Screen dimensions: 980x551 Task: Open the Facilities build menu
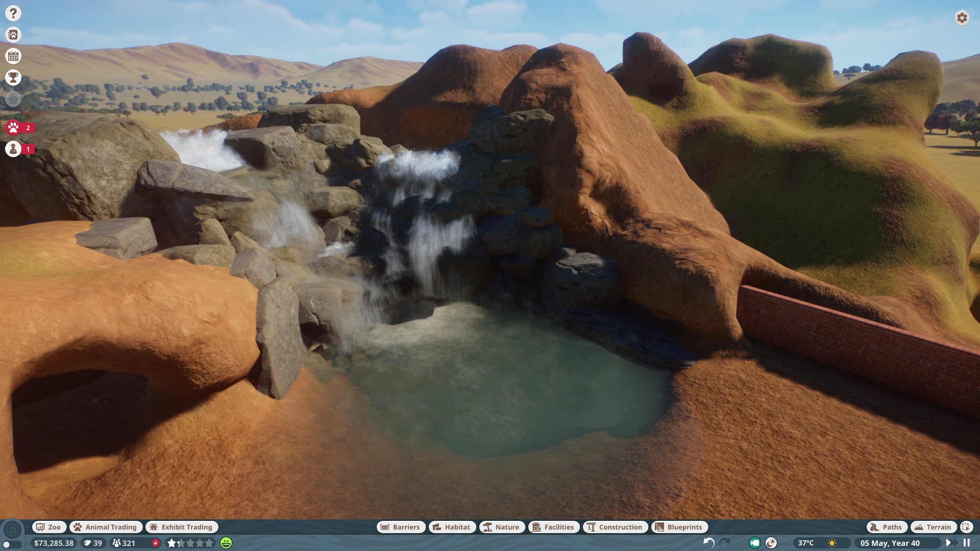[554, 527]
